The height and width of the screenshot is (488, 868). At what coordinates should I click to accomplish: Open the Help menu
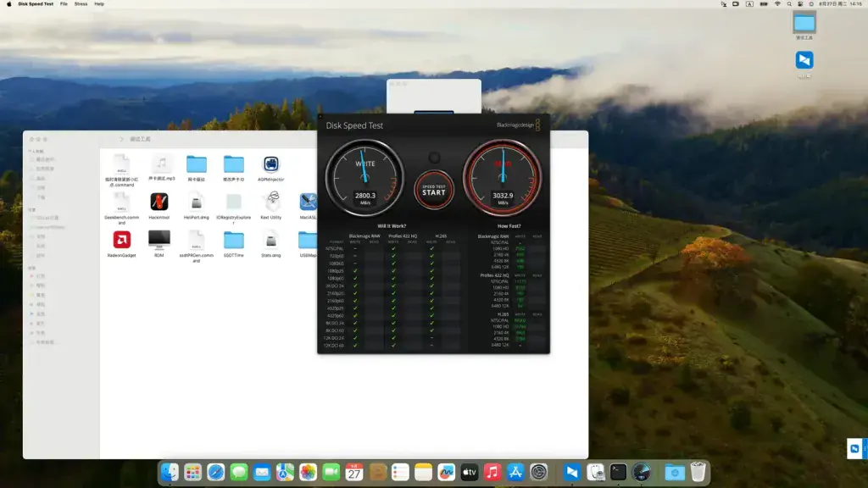(x=99, y=4)
